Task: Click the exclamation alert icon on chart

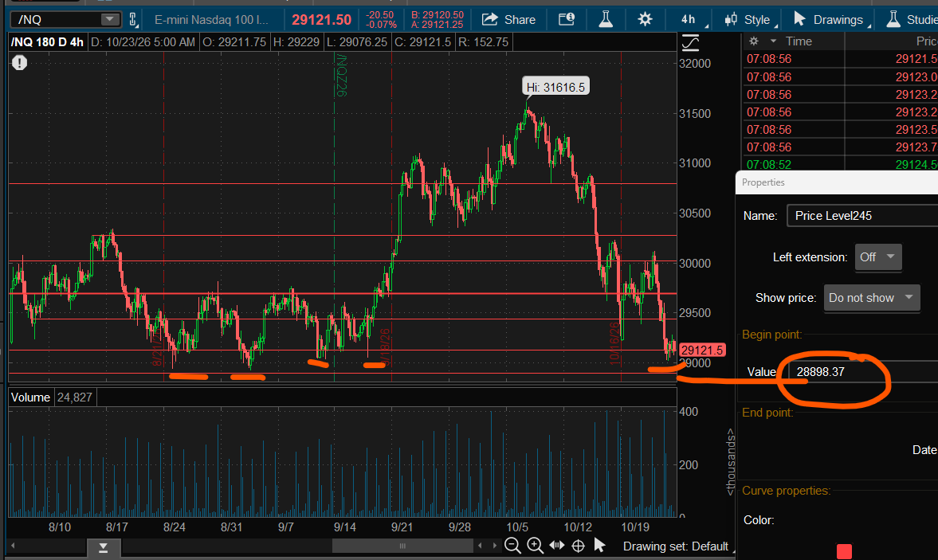Action: 20,63
